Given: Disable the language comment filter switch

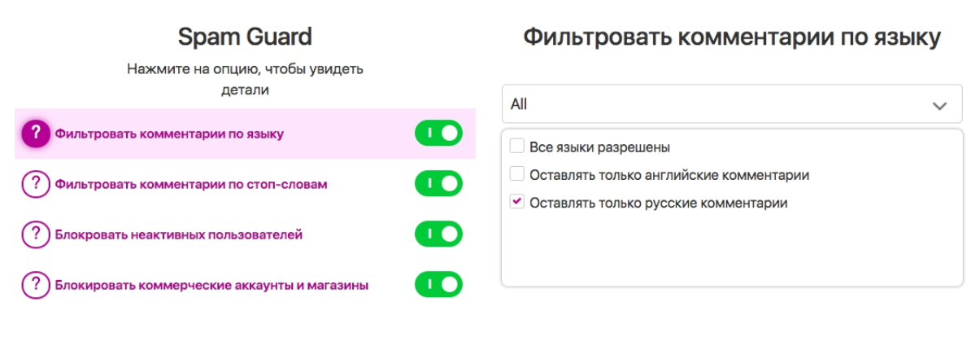Looking at the screenshot, I should click(438, 134).
